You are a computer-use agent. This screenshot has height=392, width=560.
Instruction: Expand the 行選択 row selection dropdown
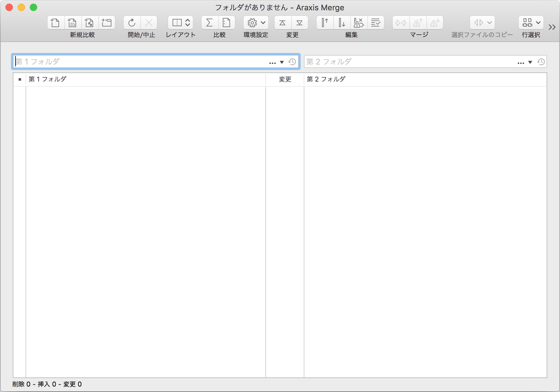click(x=531, y=23)
